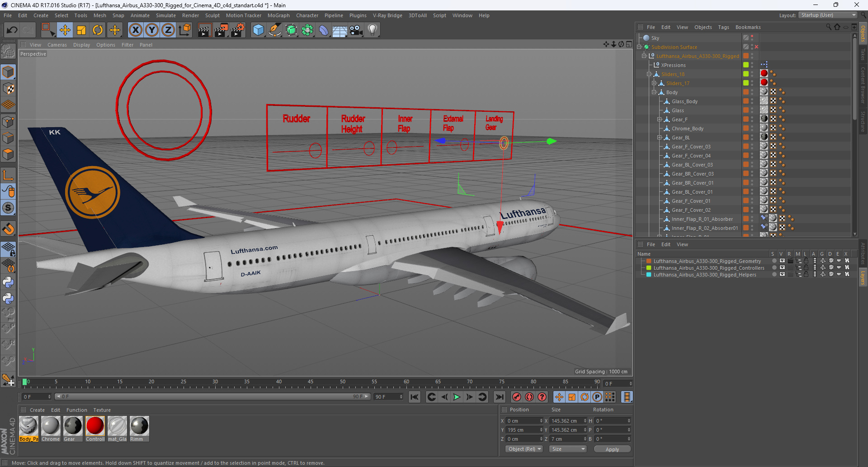Image resolution: width=868 pixels, height=467 pixels.
Task: Click the Record Active Objects button
Action: coord(516,397)
